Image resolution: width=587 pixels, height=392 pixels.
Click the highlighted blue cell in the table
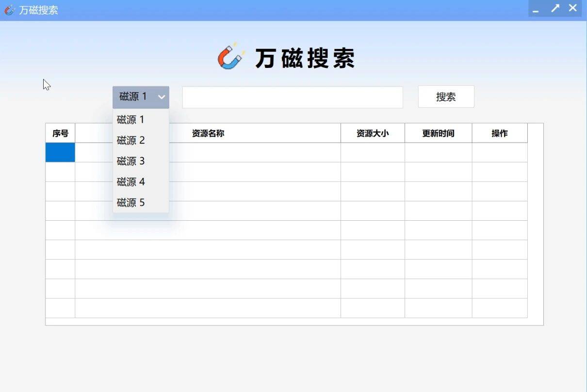coord(60,152)
